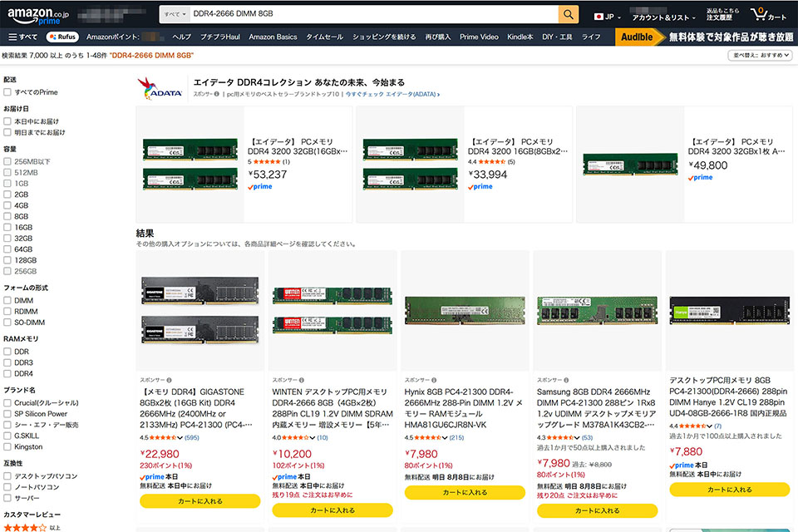Open the sort by おすすめ dropdown
The height and width of the screenshot is (532, 798).
(760, 55)
